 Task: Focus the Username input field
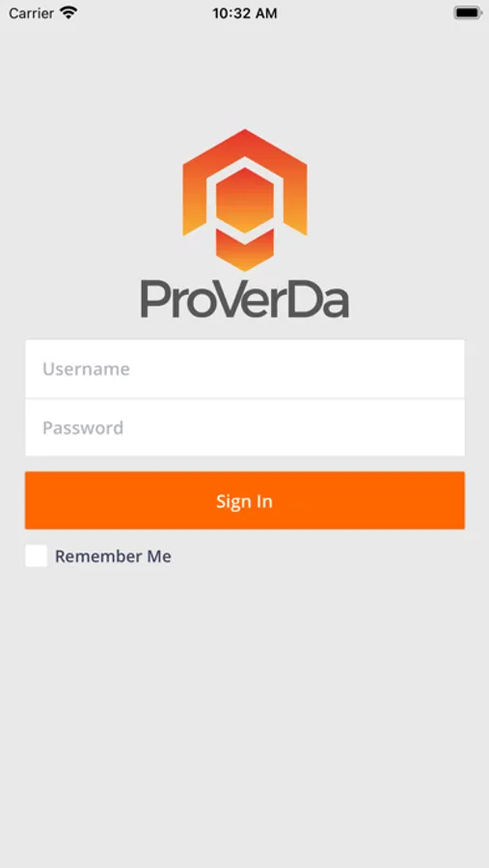(x=245, y=368)
